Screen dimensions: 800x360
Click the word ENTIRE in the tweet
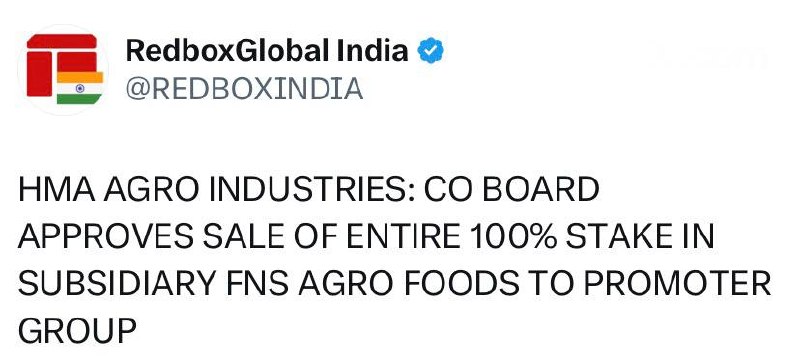pyautogui.click(x=401, y=237)
